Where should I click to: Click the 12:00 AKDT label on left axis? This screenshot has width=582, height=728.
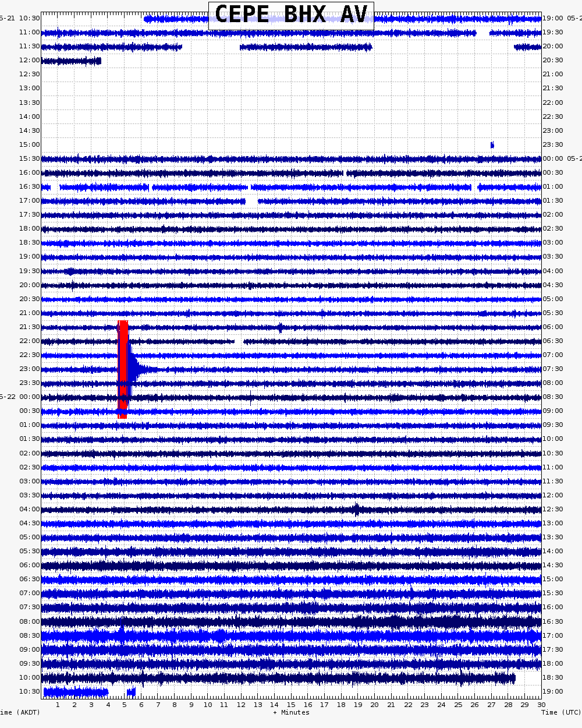click(29, 60)
